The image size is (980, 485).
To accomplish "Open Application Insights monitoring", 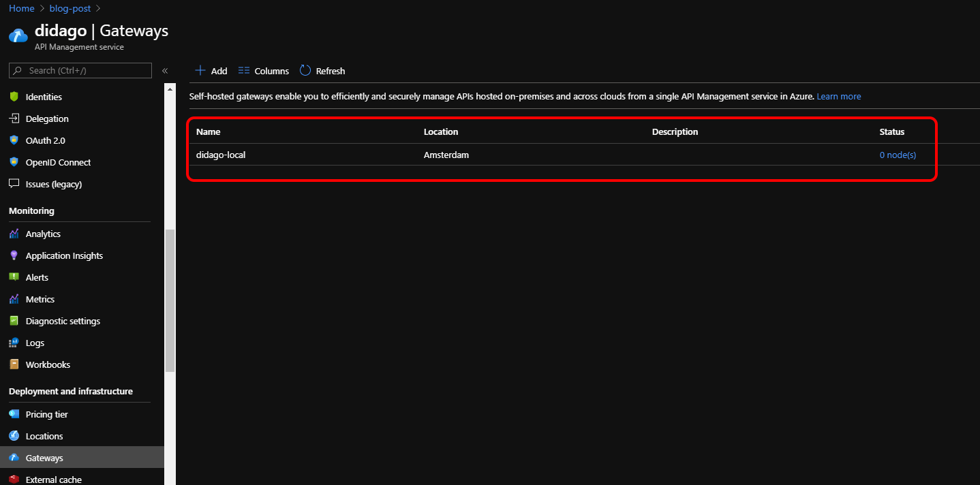I will pyautogui.click(x=63, y=255).
